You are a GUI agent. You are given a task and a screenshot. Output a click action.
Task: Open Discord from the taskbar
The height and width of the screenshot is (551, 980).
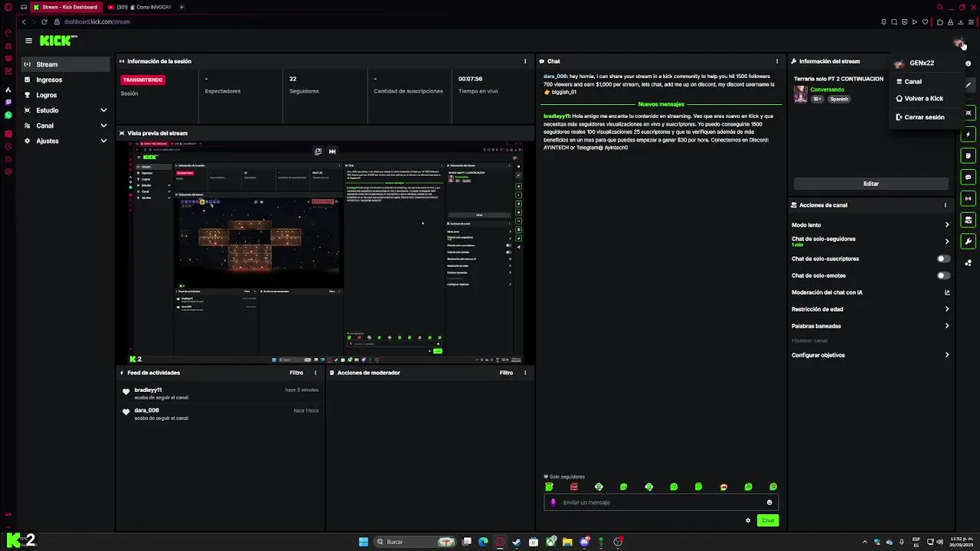coord(584,542)
